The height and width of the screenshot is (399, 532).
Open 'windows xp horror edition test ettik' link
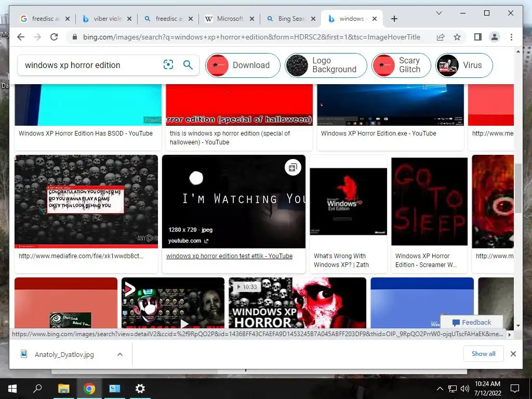[229, 256]
